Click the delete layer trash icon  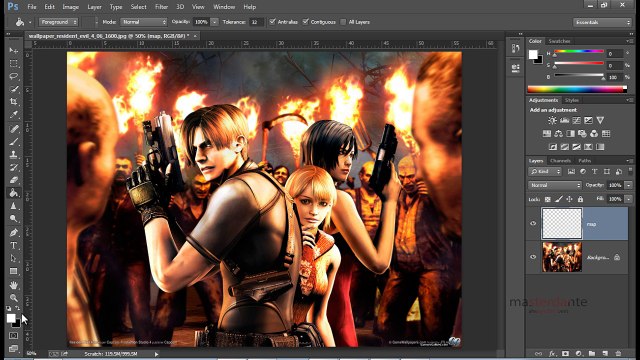pyautogui.click(x=618, y=353)
